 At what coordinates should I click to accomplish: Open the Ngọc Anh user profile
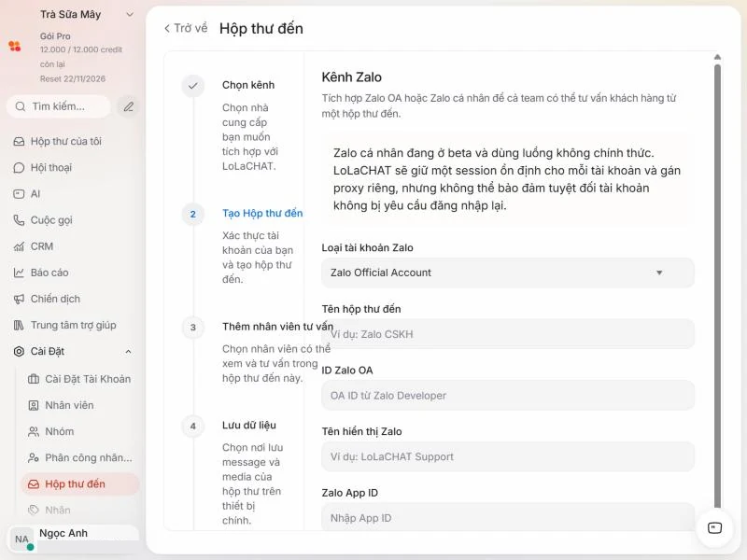(x=74, y=539)
